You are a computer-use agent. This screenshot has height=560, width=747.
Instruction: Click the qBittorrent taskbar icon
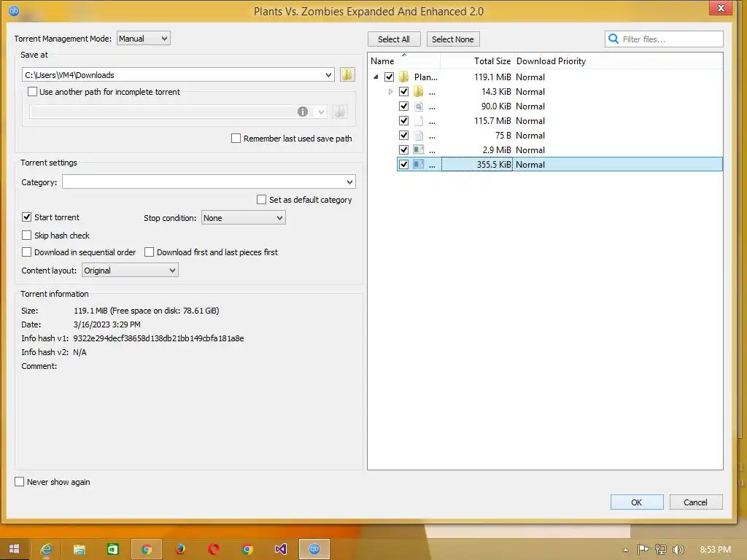pyautogui.click(x=314, y=549)
